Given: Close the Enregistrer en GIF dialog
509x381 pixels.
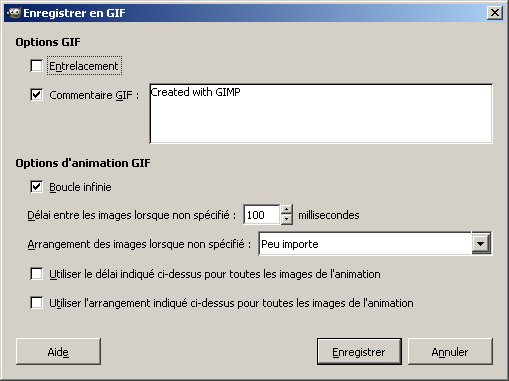Looking at the screenshot, I should [x=495, y=13].
